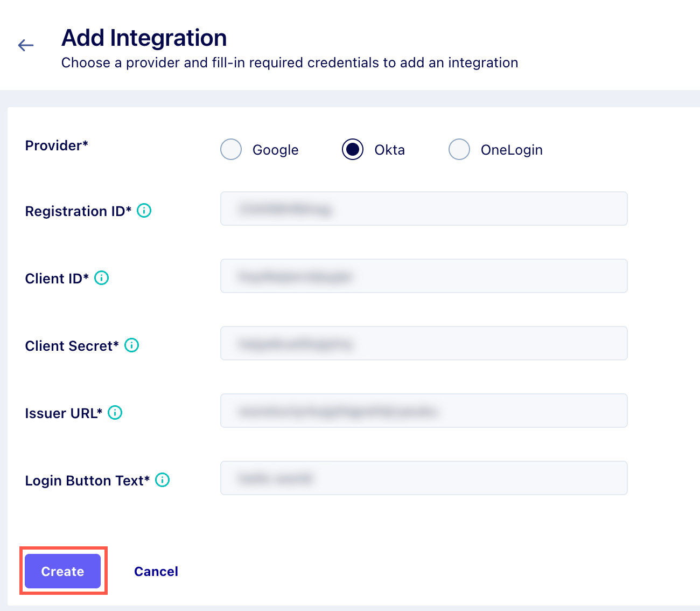Focus the Registration ID input field
The height and width of the screenshot is (611, 700).
click(424, 209)
